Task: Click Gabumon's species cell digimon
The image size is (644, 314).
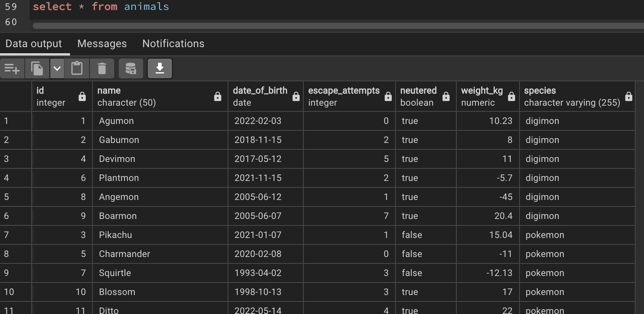Action: 577,140
